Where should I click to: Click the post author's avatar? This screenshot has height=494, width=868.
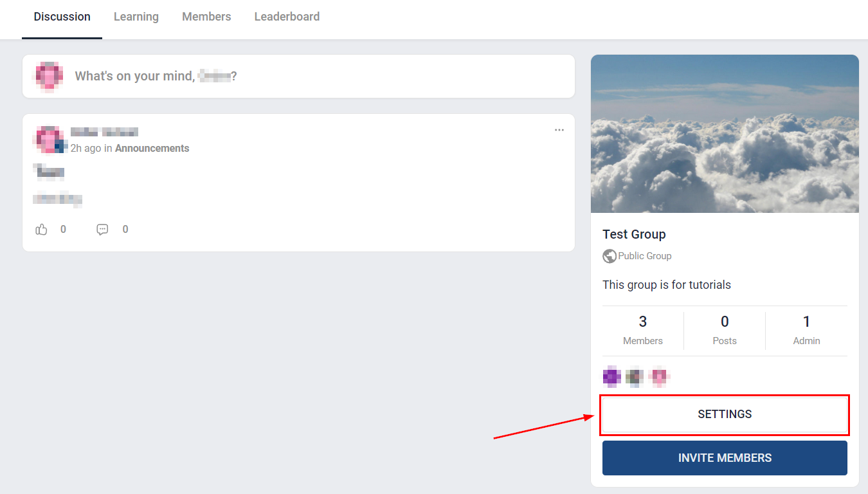click(x=50, y=140)
